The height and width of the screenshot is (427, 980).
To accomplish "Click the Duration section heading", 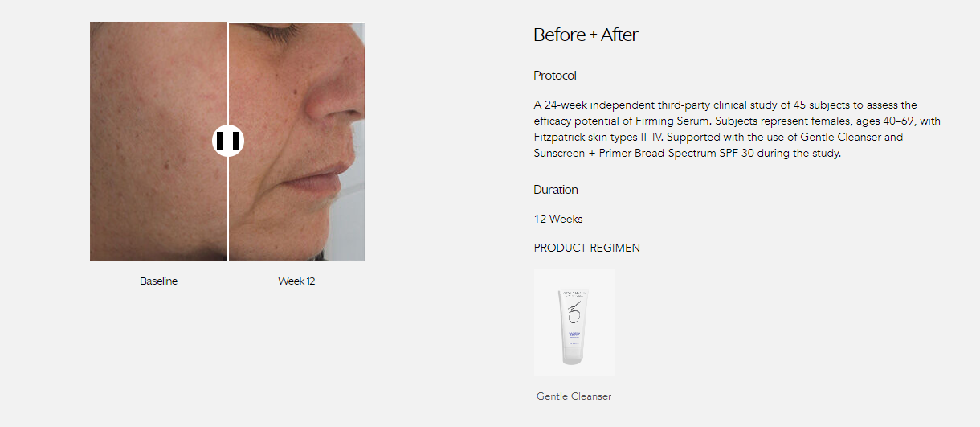I will click(x=556, y=190).
